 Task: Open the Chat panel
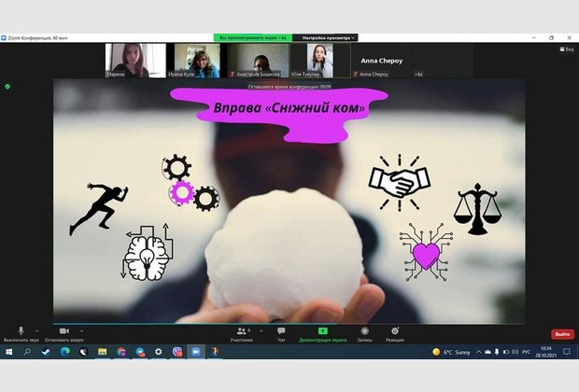(x=281, y=333)
